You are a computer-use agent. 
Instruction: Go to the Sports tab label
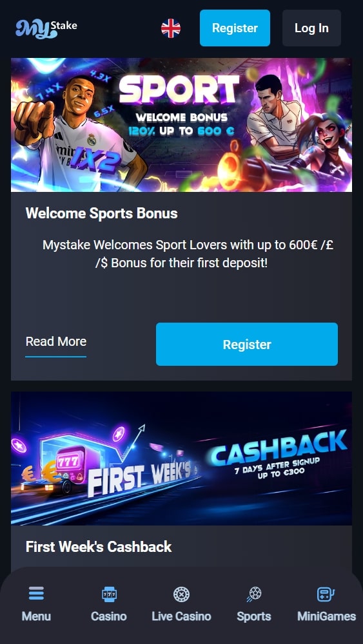(254, 616)
